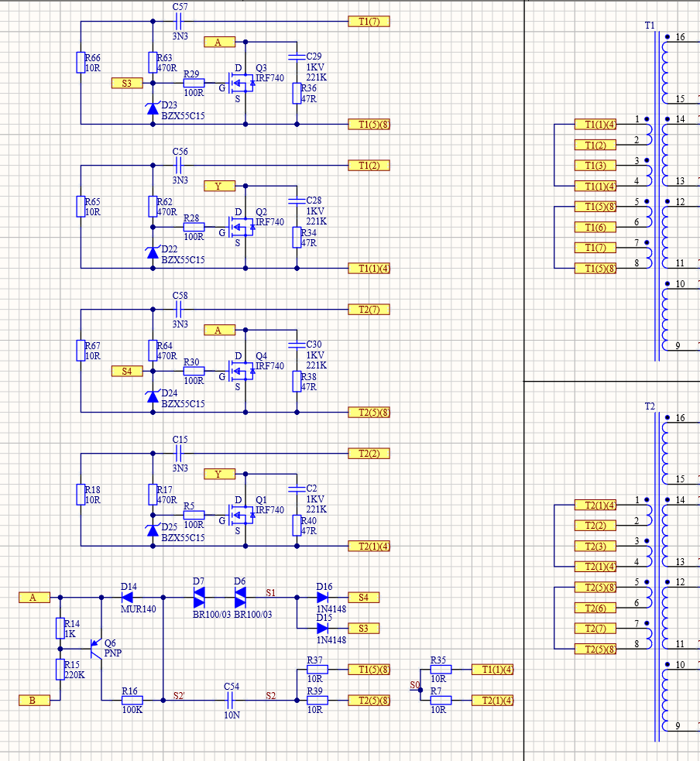
Task: Click resistor R16 100K body
Action: (x=132, y=701)
